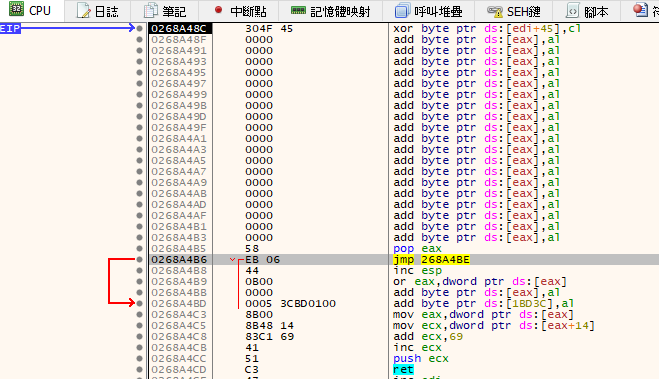Click opcode bytes '8B48 14'
The width and height of the screenshot is (659, 379).
[x=269, y=326]
